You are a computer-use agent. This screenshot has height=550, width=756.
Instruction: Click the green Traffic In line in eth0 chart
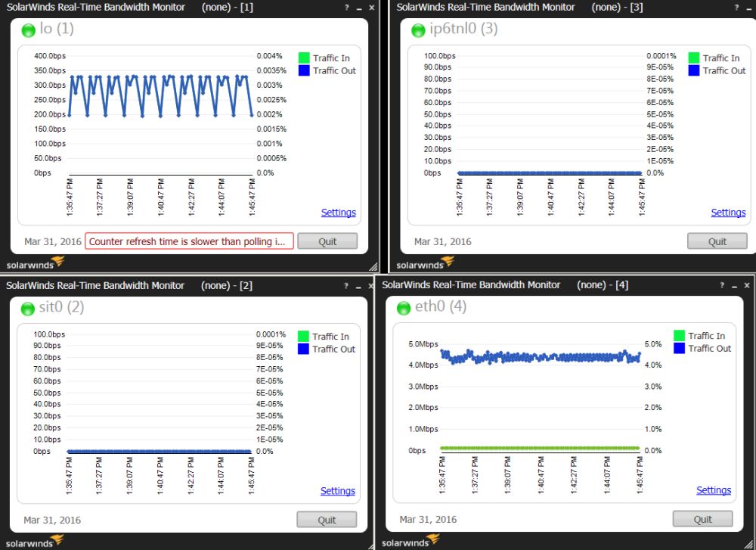click(x=540, y=448)
